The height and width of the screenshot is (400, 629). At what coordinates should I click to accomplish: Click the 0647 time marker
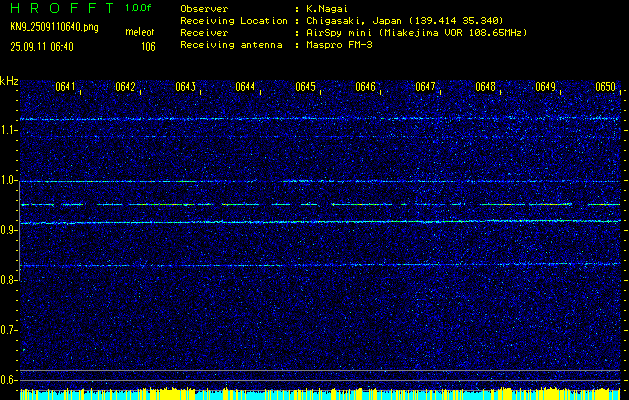click(x=425, y=87)
